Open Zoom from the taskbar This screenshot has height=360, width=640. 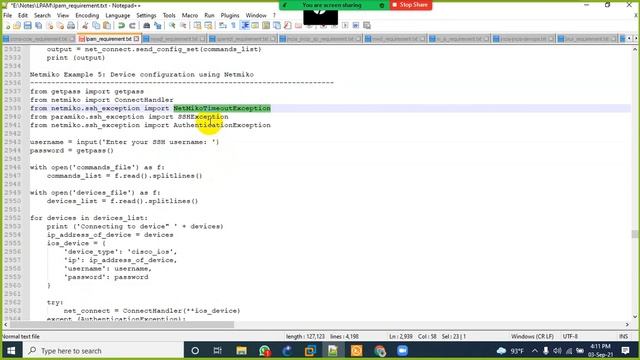pyautogui.click(x=402, y=351)
